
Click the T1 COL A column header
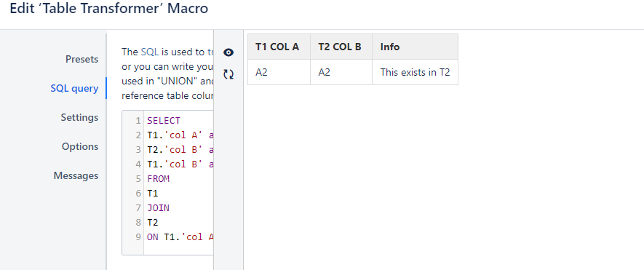(x=279, y=47)
